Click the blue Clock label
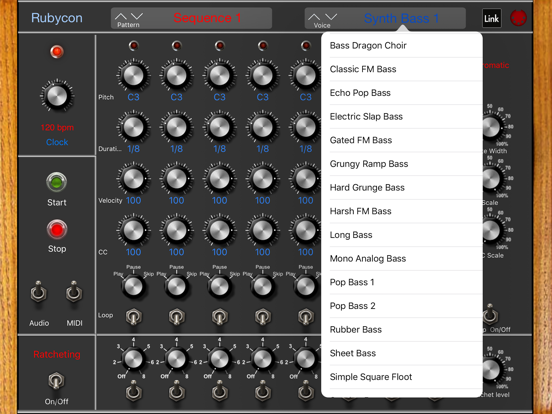 click(x=57, y=142)
